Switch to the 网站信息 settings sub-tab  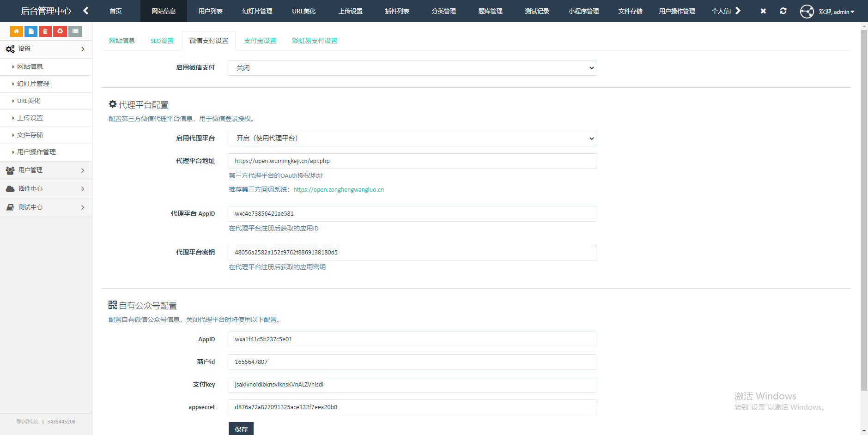point(122,41)
